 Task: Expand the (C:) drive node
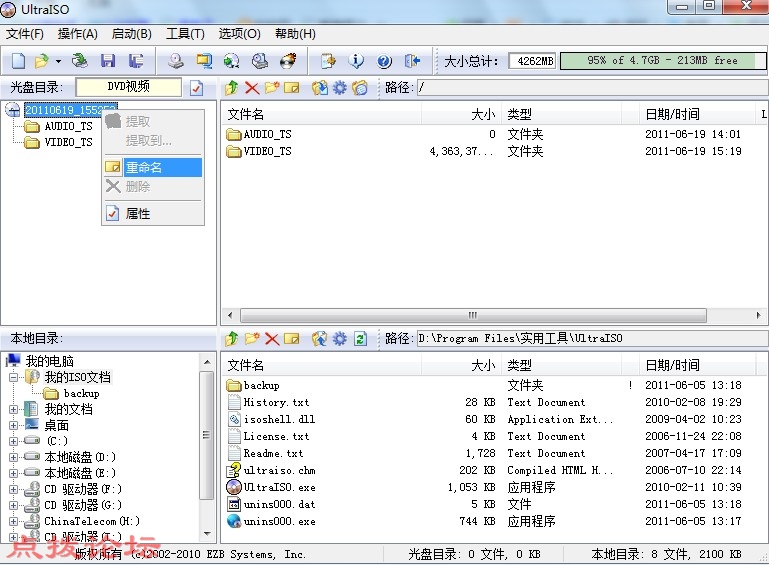click(14, 441)
